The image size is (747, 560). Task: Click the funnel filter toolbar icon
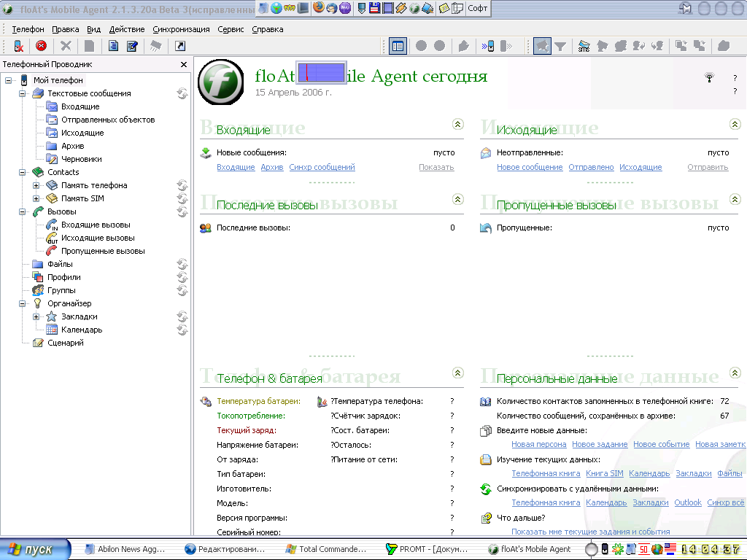coord(561,46)
